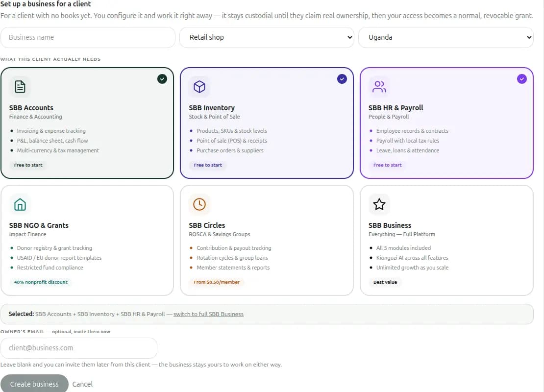Click the SBB Circles clock icon

point(199,204)
